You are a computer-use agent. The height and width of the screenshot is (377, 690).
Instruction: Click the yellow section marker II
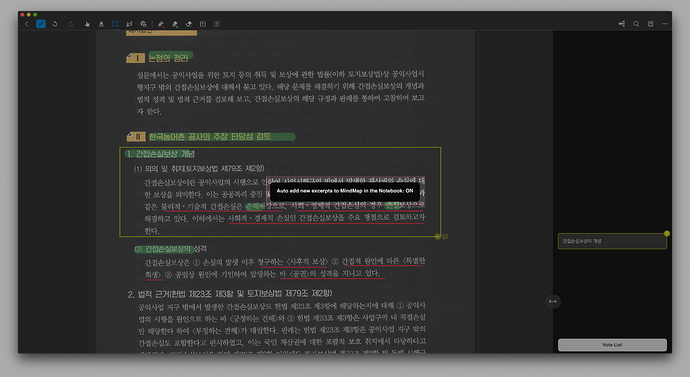click(136, 137)
